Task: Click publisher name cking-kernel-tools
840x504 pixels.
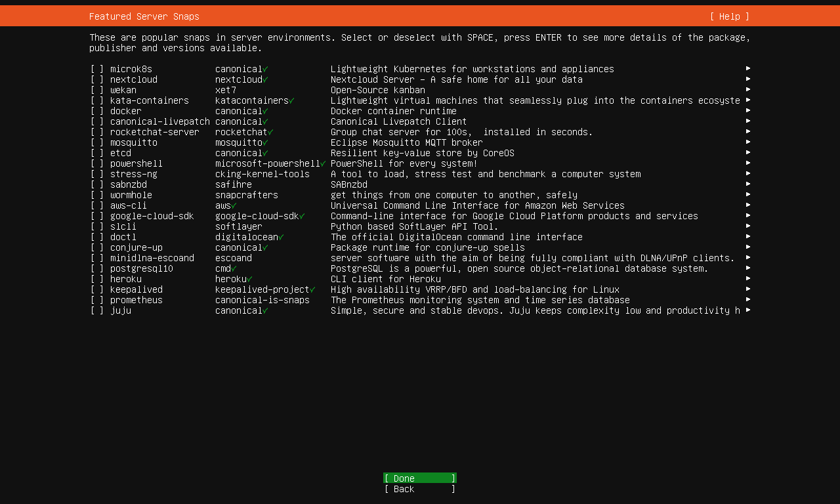Action: 262,174
